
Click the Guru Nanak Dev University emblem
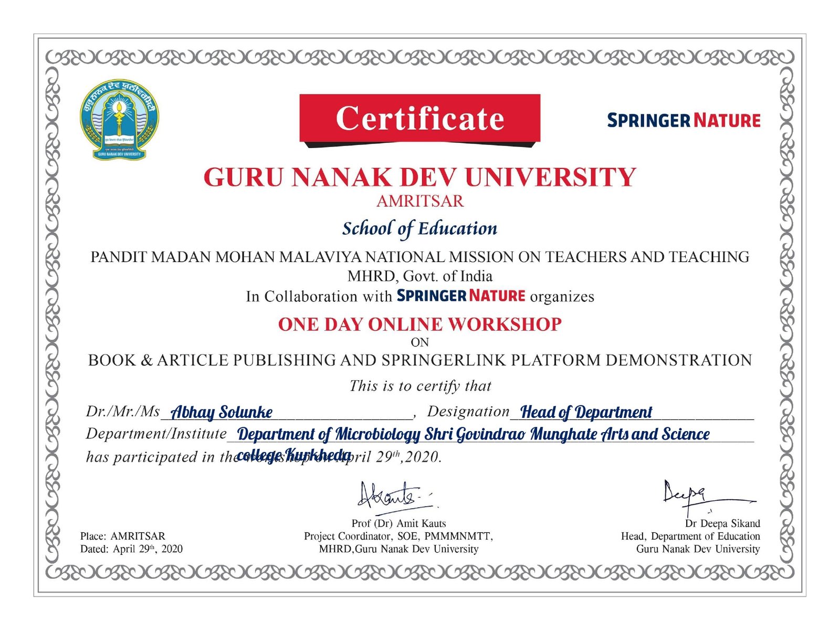pyautogui.click(x=119, y=120)
